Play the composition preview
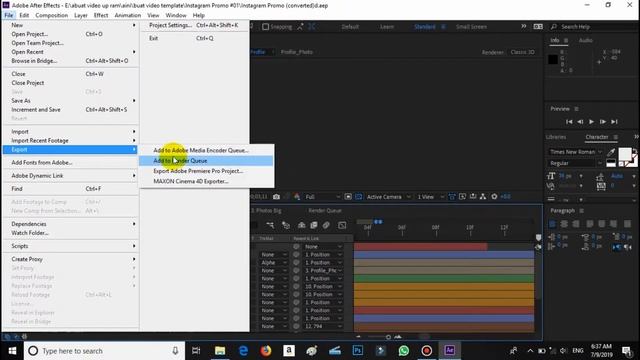 pyautogui.click(x=591, y=122)
